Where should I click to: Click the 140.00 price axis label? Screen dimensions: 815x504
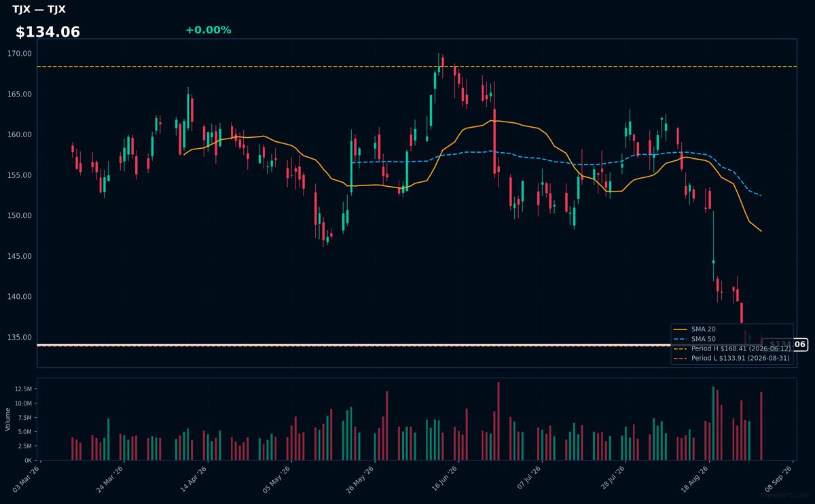click(20, 297)
